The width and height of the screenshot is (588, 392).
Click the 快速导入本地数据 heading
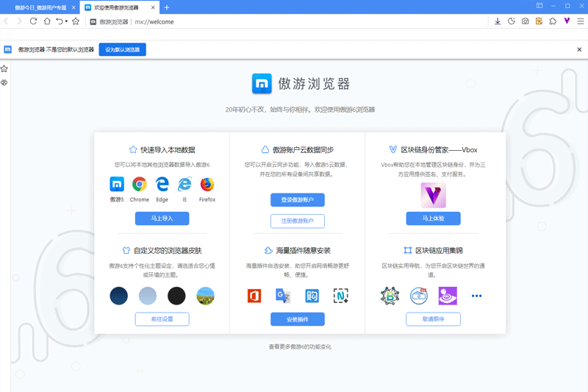pyautogui.click(x=168, y=150)
